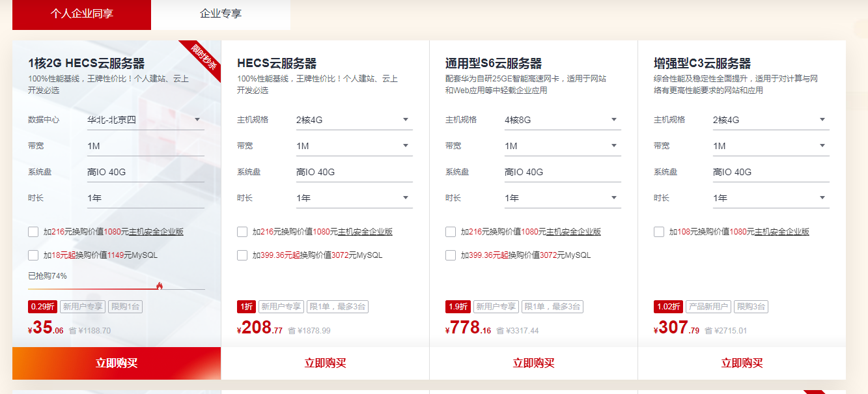
Task: Click the 0.29折 discount badge
Action: coord(42,307)
